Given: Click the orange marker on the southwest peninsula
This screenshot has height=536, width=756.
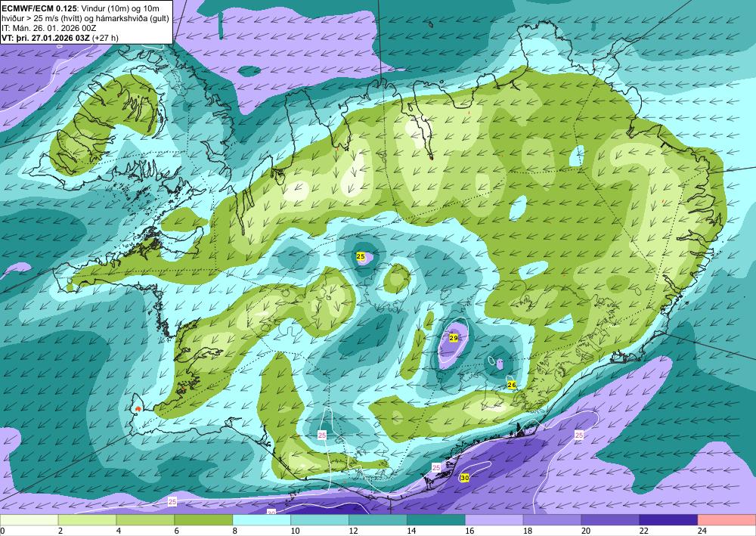Looking at the screenshot, I should [138, 409].
